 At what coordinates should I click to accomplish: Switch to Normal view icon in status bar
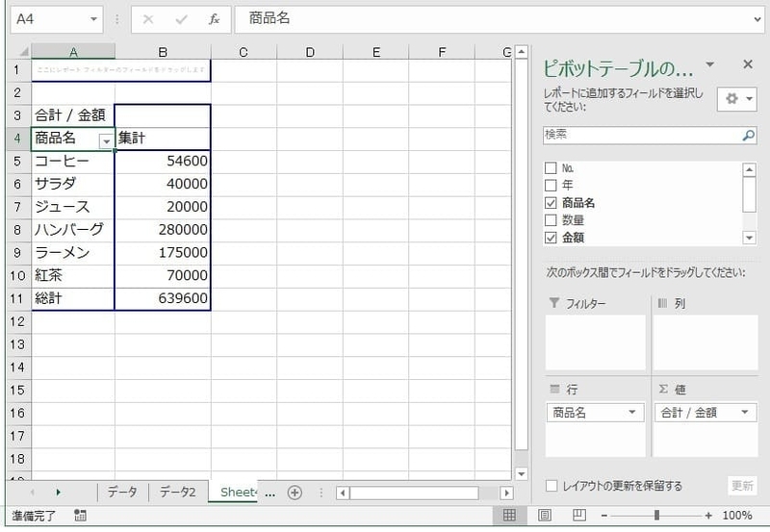point(509,515)
